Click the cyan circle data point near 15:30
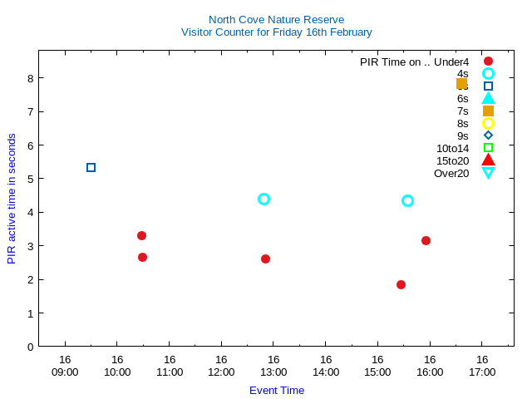The image size is (532, 399). (x=407, y=200)
